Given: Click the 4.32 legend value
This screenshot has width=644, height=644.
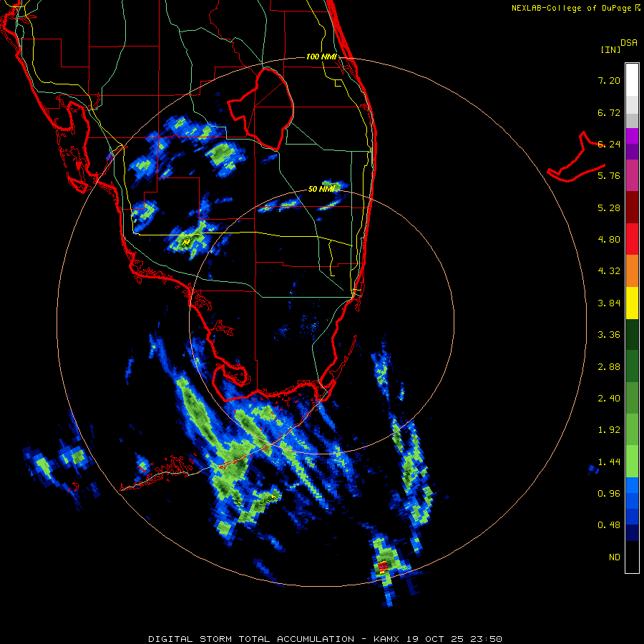Looking at the screenshot, I should click(x=609, y=271).
